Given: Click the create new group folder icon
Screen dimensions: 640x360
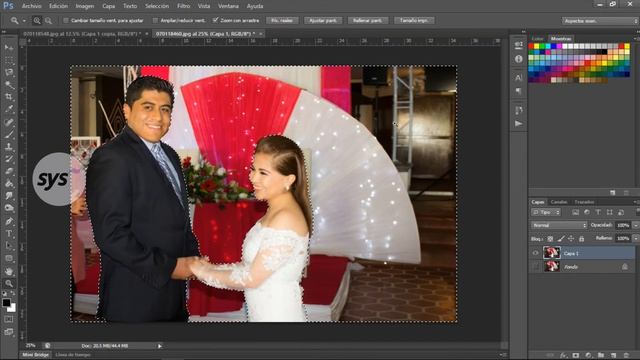Looking at the screenshot, I should pyautogui.click(x=601, y=356).
